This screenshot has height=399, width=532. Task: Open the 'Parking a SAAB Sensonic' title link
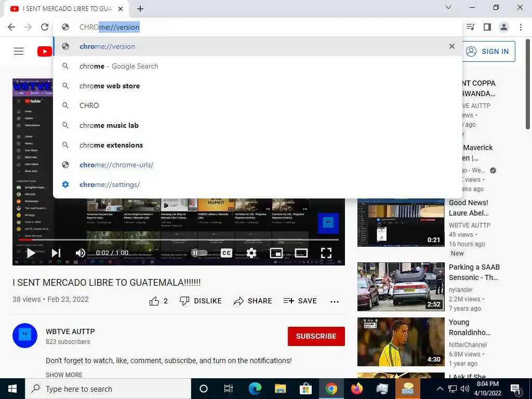click(x=474, y=272)
